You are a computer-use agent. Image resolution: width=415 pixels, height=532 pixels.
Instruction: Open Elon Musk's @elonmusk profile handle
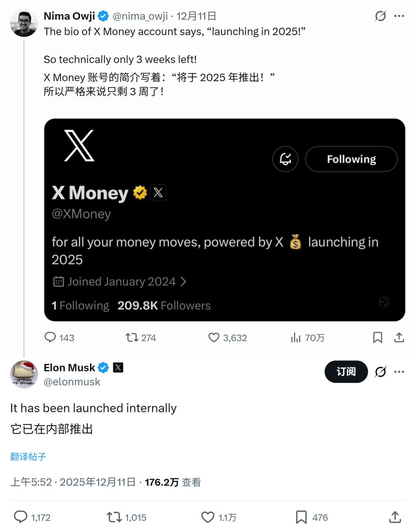[x=72, y=382]
